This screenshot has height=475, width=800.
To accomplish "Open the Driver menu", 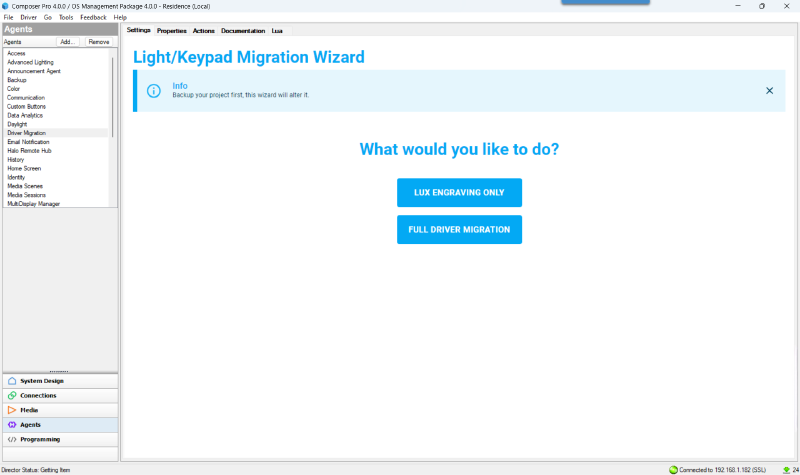I will [x=29, y=17].
